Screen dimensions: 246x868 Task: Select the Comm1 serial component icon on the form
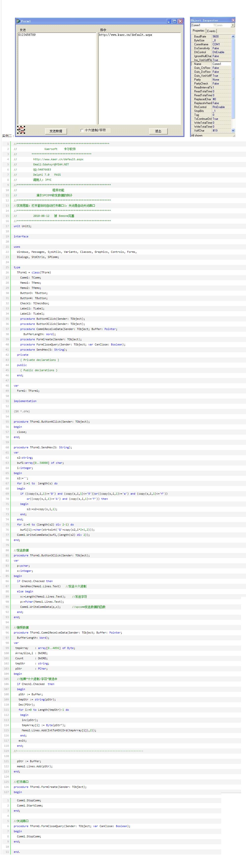coord(21,129)
